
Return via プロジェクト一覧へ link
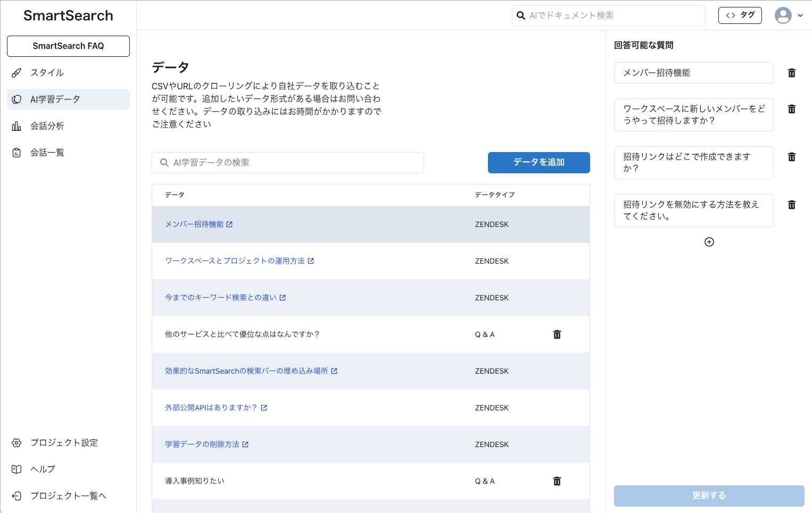(68, 496)
